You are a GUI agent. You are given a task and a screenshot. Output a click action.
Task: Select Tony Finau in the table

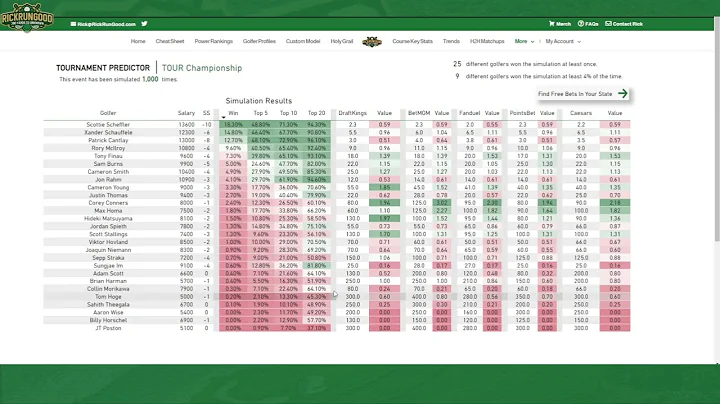(108, 156)
